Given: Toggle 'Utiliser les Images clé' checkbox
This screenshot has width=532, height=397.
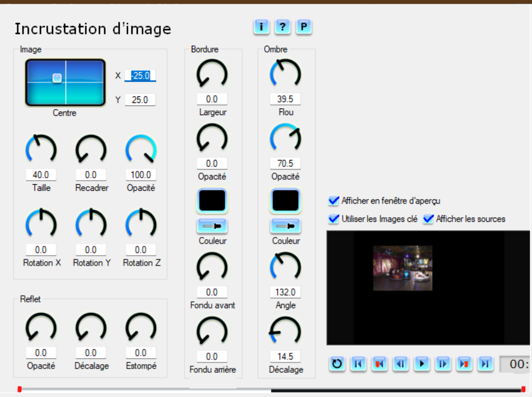Looking at the screenshot, I should pos(334,219).
